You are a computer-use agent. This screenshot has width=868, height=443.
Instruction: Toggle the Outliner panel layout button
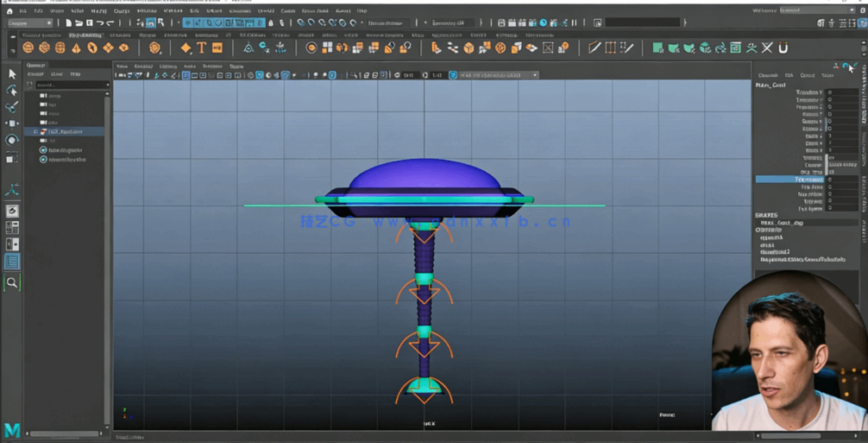click(x=12, y=262)
